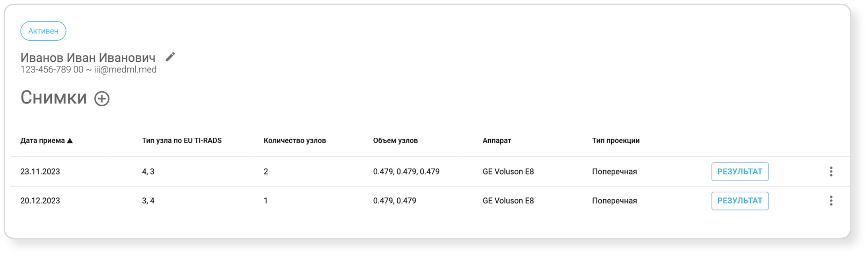Click the Тип узла по EU TI-RADS header
868x256 pixels.
pyautogui.click(x=181, y=141)
